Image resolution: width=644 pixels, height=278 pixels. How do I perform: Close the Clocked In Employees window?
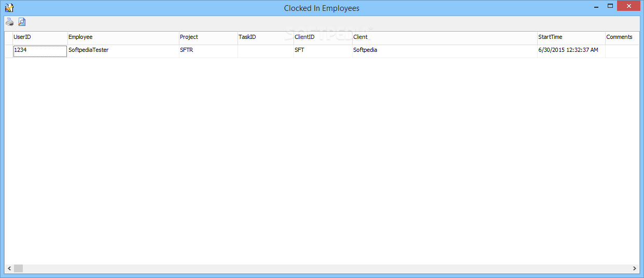click(629, 6)
